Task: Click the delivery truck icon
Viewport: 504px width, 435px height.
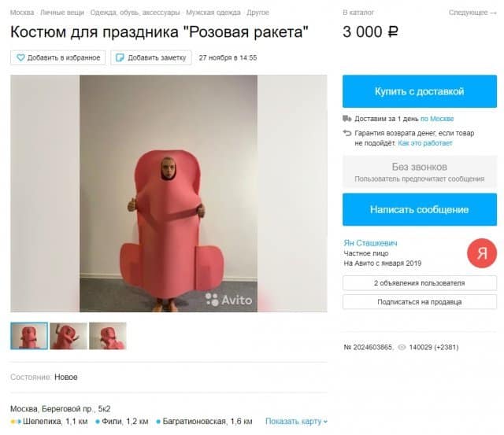Action: (346, 119)
